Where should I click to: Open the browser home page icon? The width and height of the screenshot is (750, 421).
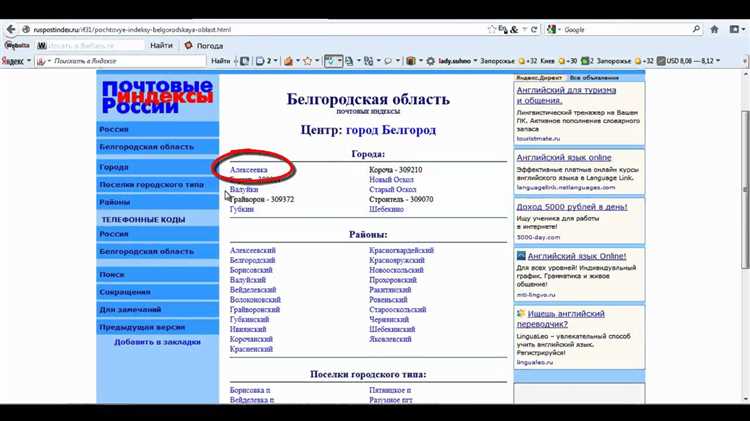pos(714,29)
